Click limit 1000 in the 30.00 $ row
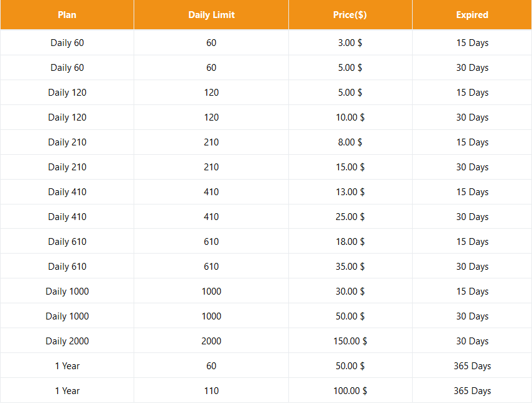The height and width of the screenshot is (404, 532). pyautogui.click(x=211, y=292)
